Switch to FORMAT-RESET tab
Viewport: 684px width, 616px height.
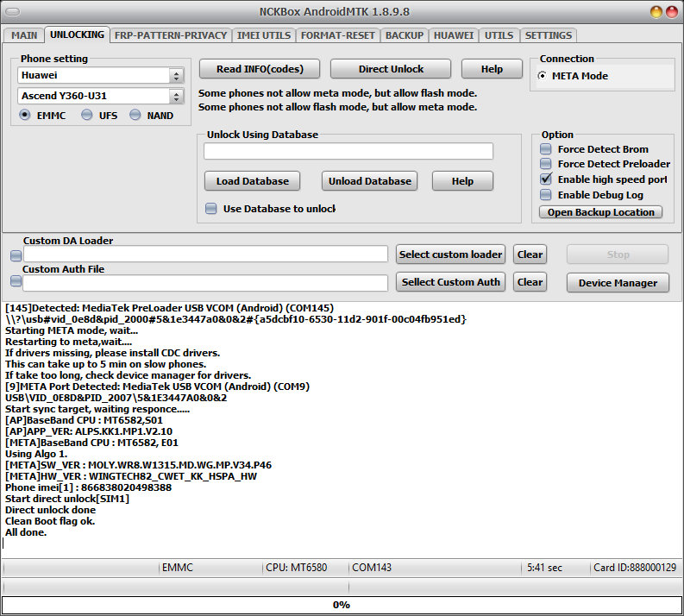coord(337,35)
